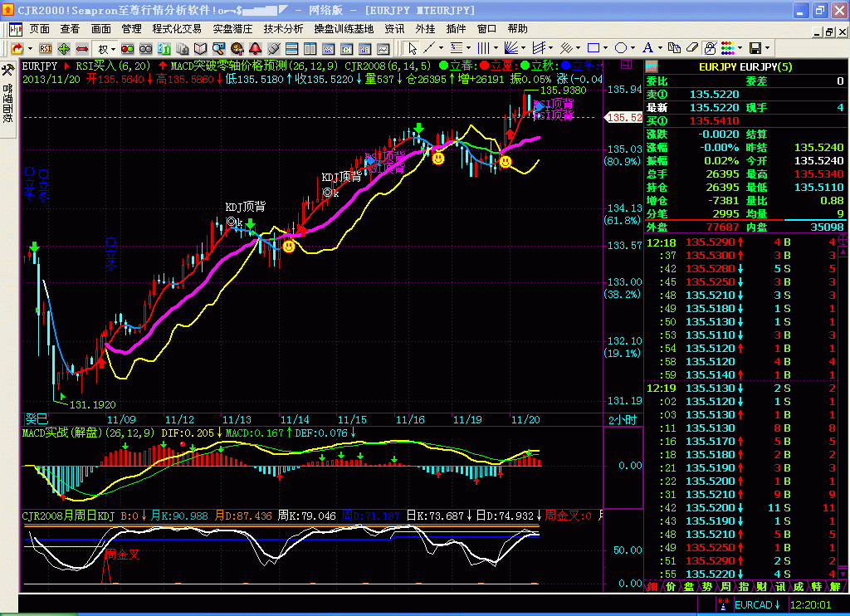Click the 2小时 timeframe label

[621, 420]
